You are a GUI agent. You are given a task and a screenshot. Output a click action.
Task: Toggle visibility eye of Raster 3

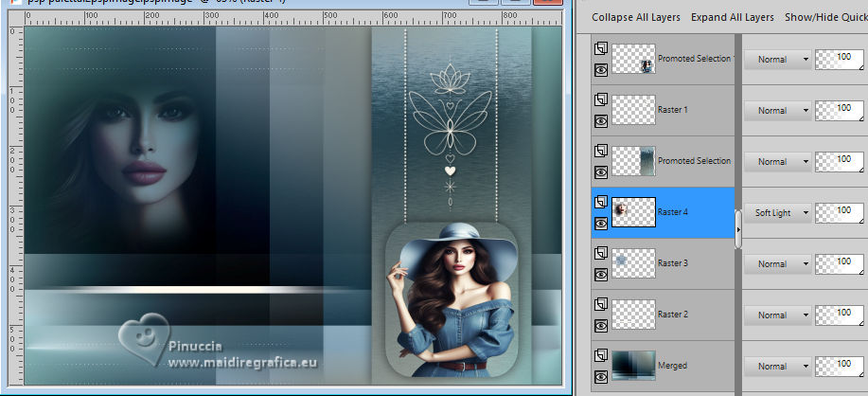(x=601, y=274)
